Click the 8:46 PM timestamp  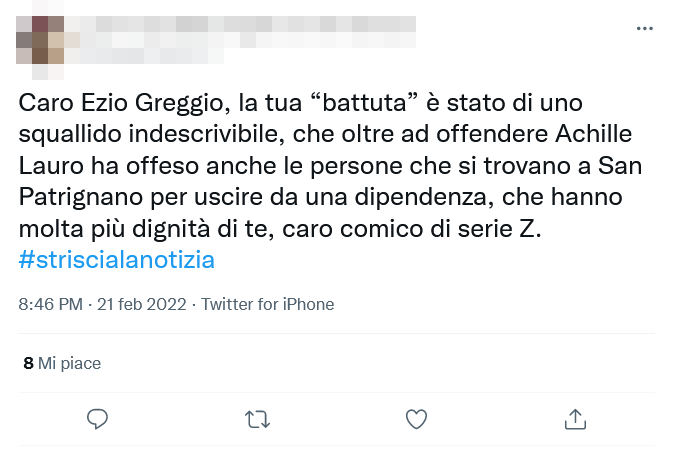[x=52, y=304]
